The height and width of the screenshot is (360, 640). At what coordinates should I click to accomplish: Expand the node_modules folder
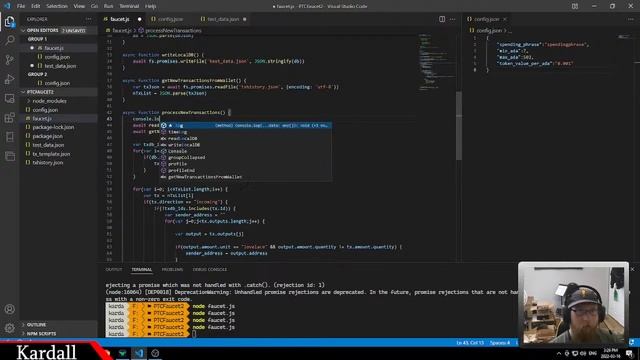click(x=58, y=101)
